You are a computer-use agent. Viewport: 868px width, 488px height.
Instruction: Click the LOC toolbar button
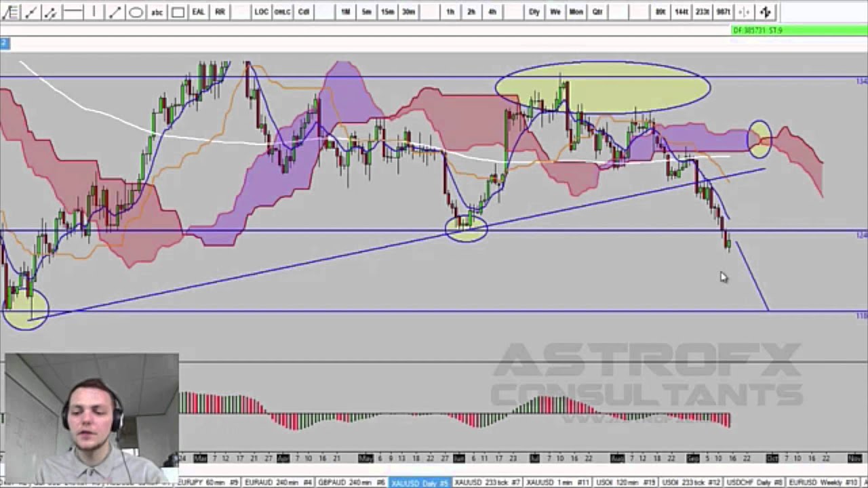pos(261,12)
